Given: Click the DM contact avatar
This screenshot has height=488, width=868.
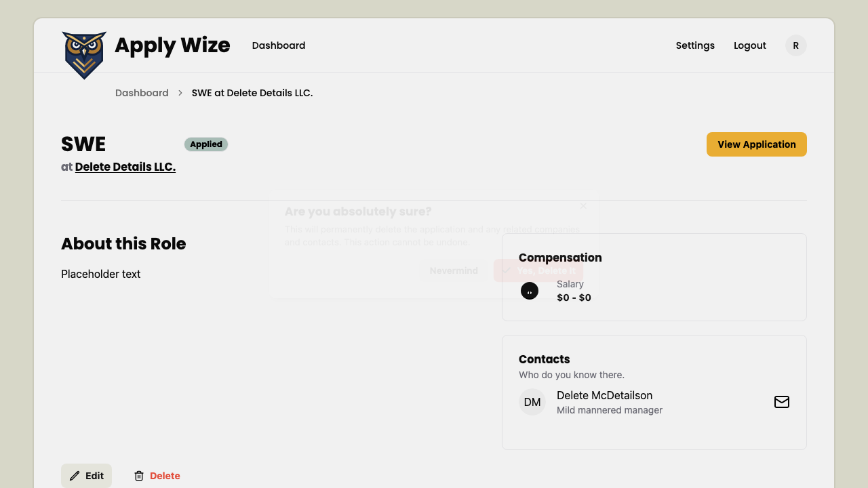Looking at the screenshot, I should tap(532, 402).
